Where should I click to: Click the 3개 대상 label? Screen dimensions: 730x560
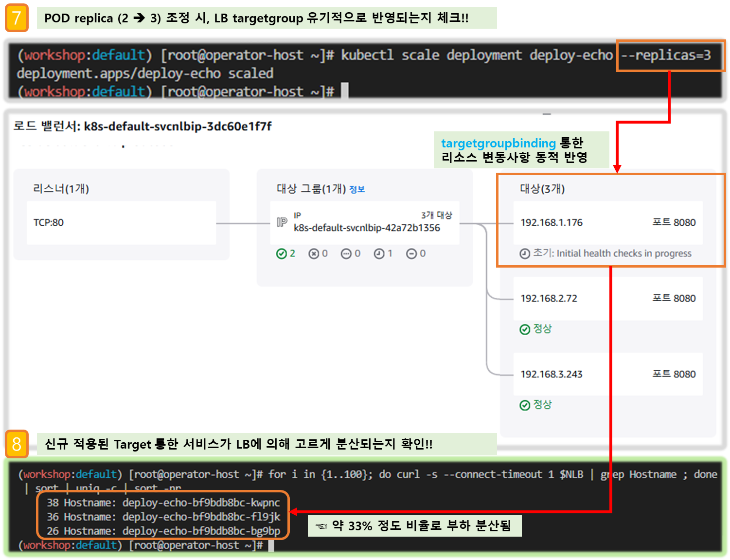pos(437,215)
